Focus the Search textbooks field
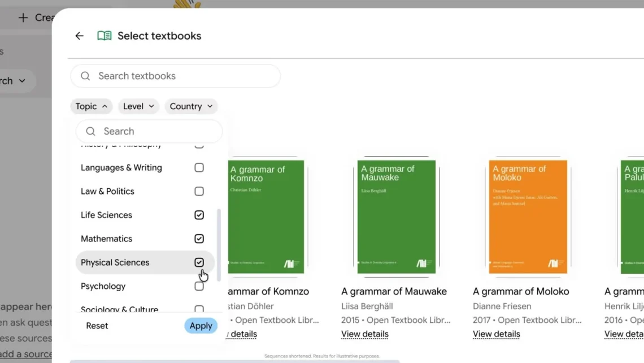 point(175,76)
